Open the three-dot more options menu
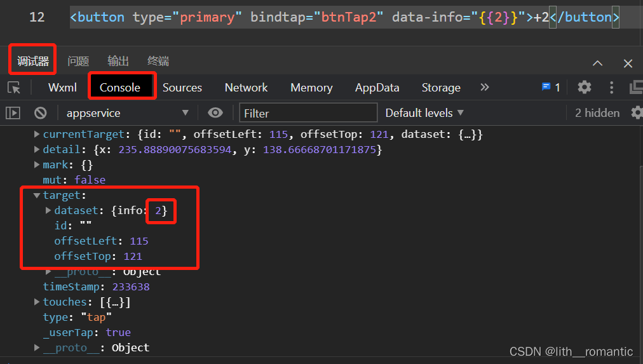 pos(611,87)
